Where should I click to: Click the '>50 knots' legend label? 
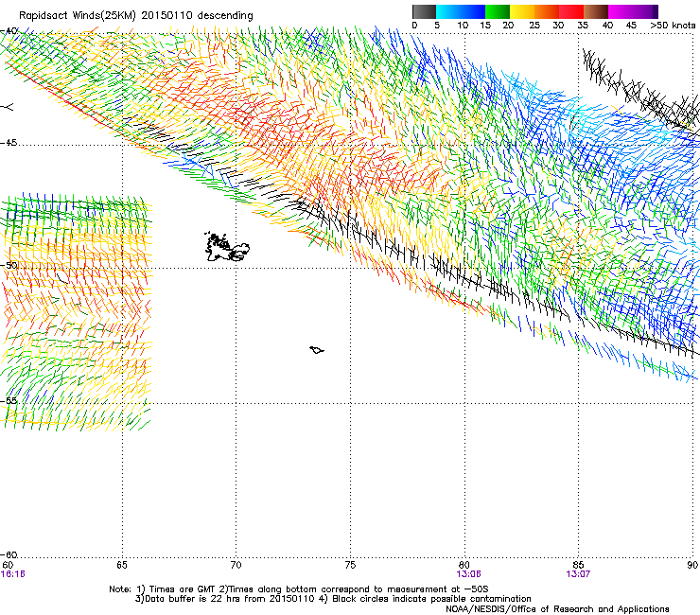(x=673, y=26)
